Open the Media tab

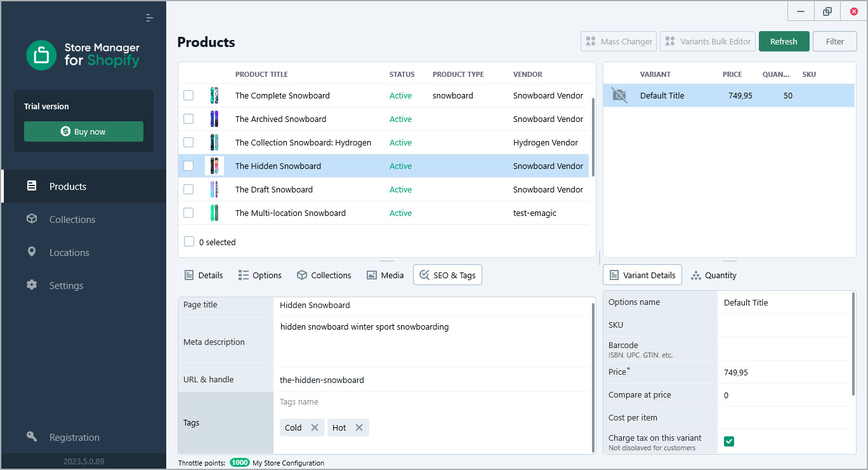[385, 275]
